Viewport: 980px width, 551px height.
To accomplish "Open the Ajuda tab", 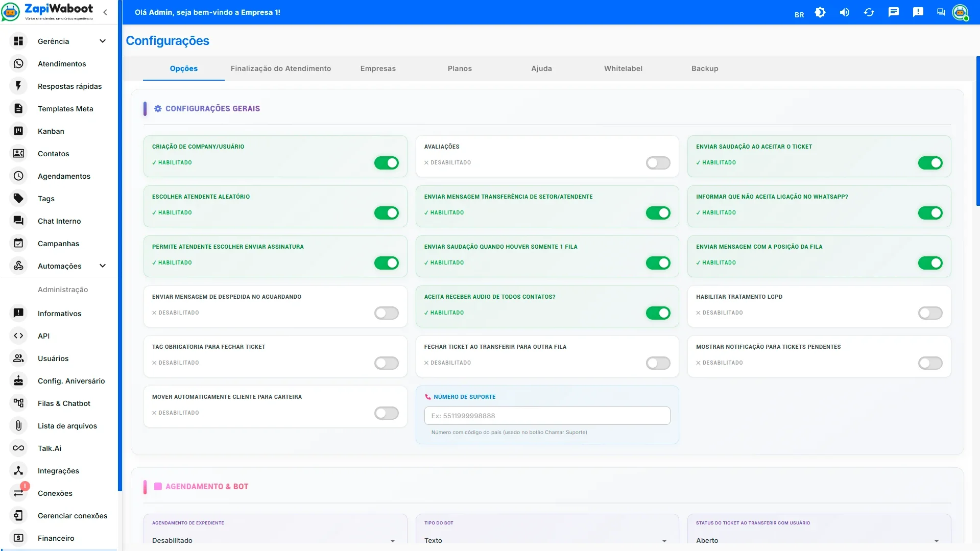I will [x=541, y=68].
